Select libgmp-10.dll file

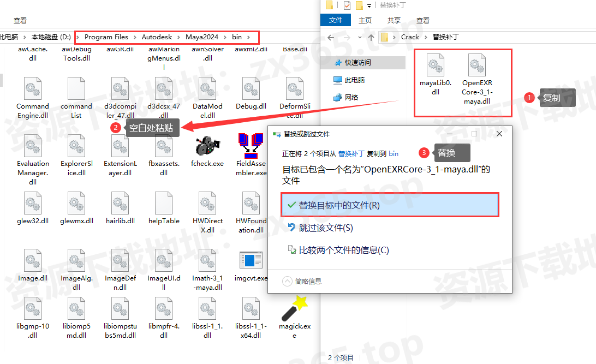click(33, 318)
